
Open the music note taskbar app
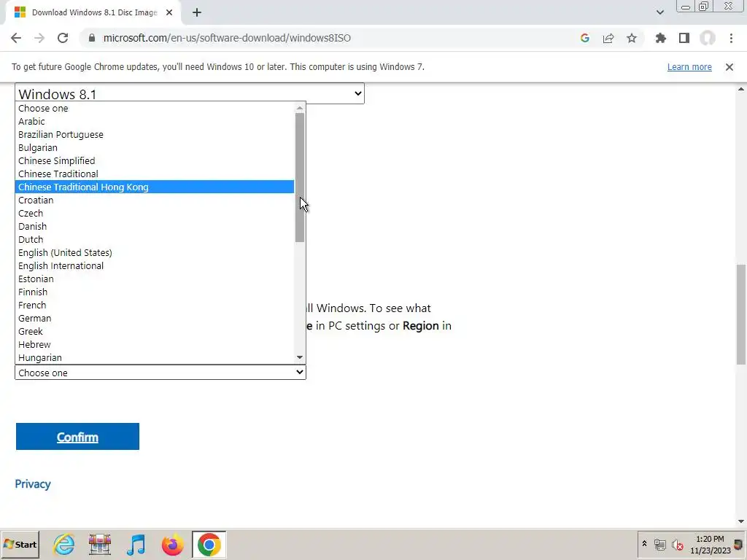click(136, 544)
